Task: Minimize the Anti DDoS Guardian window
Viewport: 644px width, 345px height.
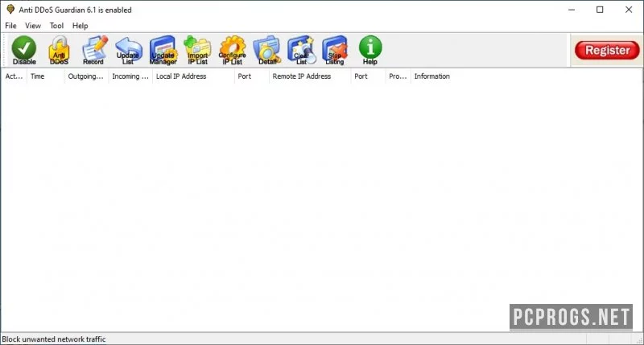Action: point(572,10)
